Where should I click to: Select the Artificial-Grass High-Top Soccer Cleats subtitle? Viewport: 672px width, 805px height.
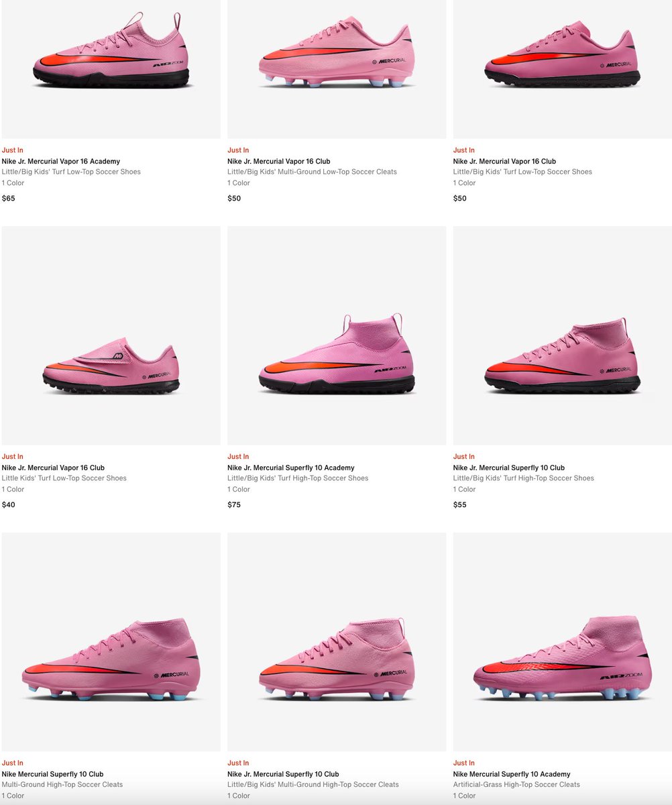[x=516, y=785]
